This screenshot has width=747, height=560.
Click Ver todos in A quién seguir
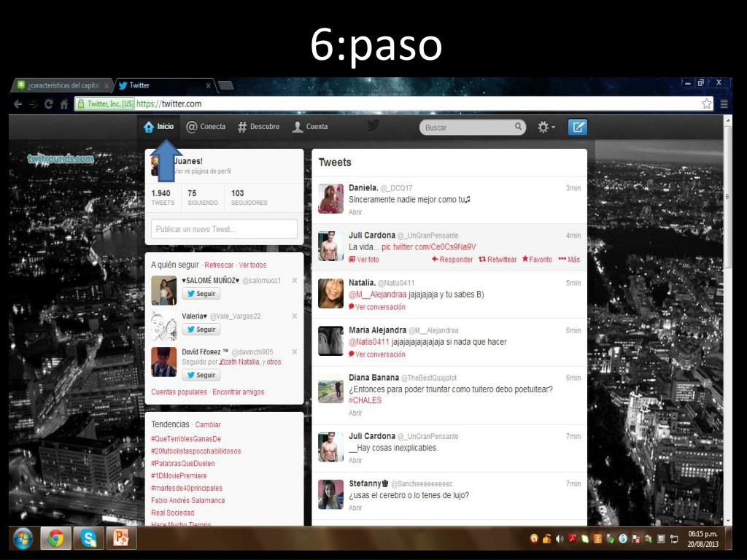pos(252,265)
